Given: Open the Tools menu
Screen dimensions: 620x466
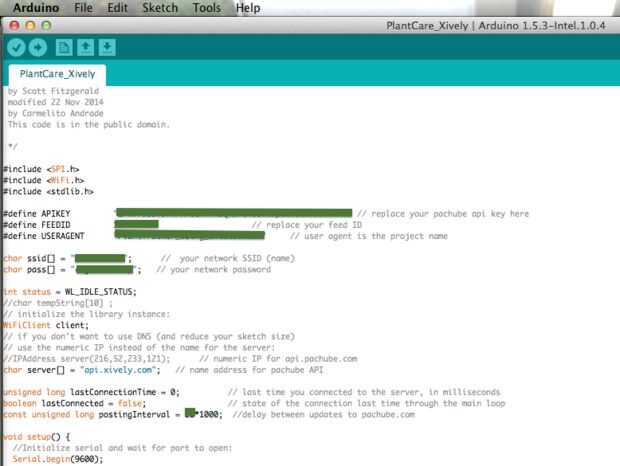Looking at the screenshot, I should (207, 8).
